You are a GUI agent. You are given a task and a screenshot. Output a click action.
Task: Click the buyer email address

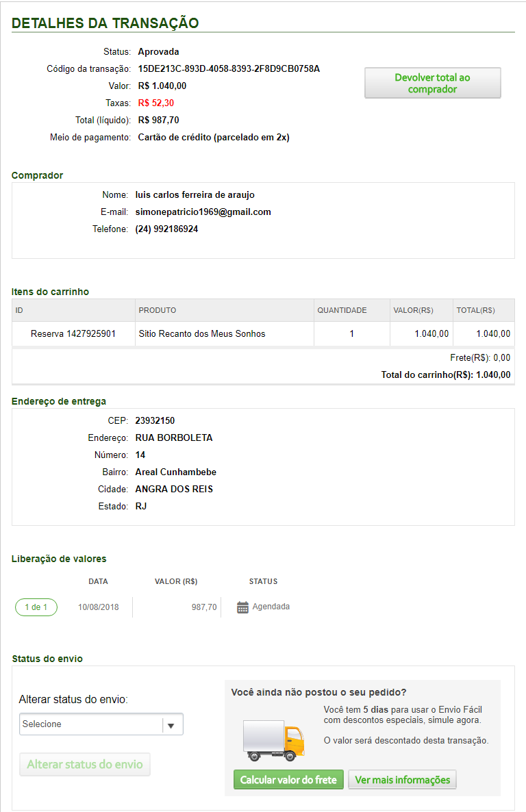tap(203, 212)
